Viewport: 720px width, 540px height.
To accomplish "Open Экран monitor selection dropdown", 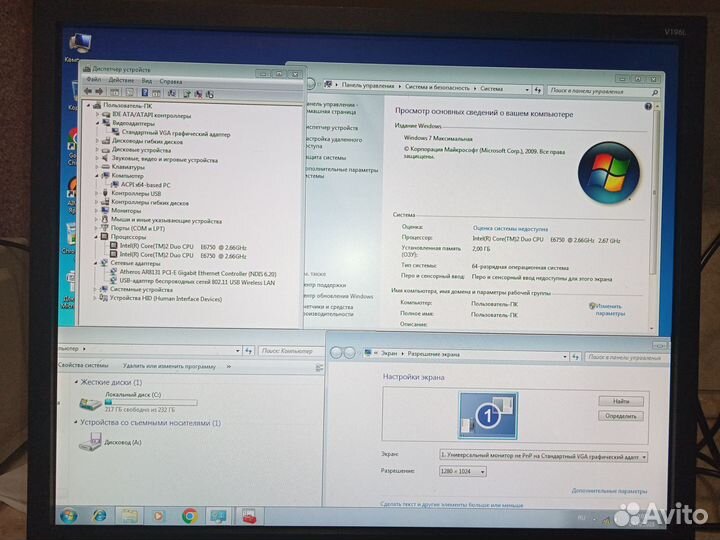I will (543, 456).
